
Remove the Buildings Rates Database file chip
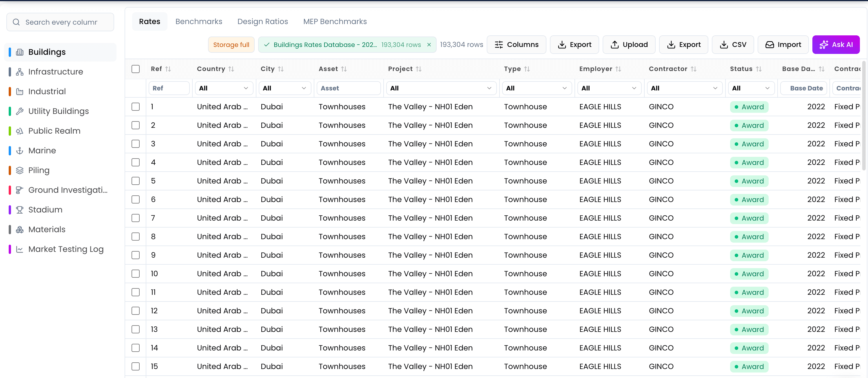pos(429,45)
